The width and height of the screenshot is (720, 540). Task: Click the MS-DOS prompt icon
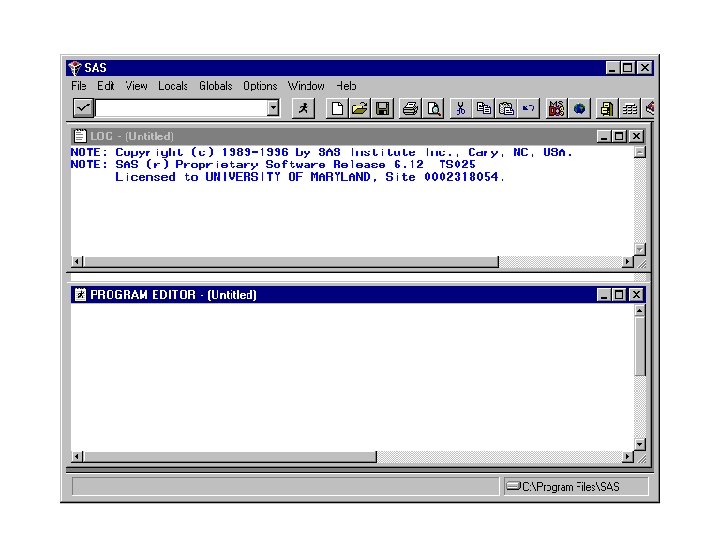(x=557, y=108)
